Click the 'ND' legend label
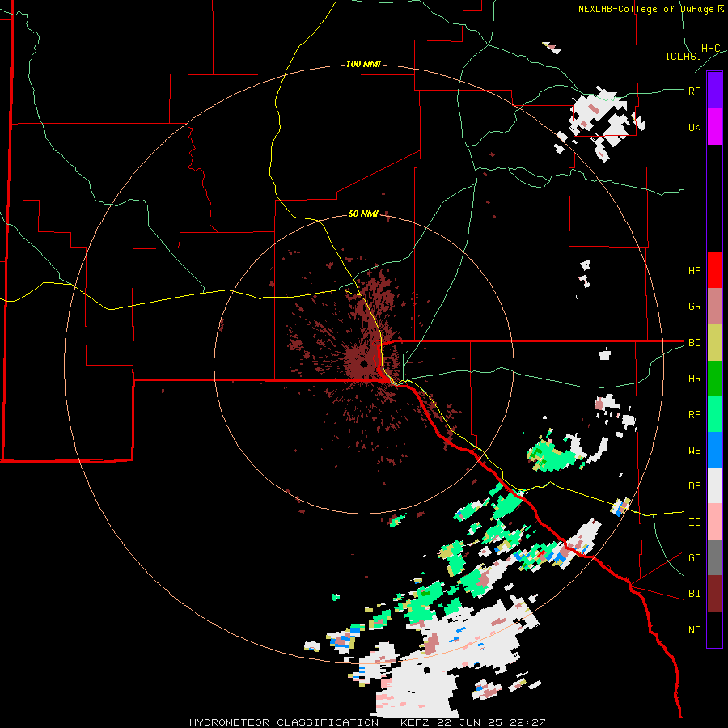The width and height of the screenshot is (728, 728). 694,630
